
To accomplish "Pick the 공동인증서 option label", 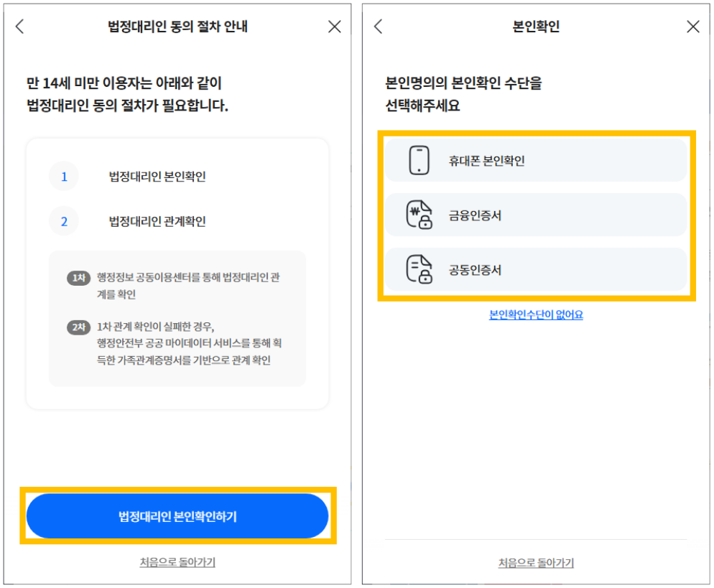I will [475, 271].
